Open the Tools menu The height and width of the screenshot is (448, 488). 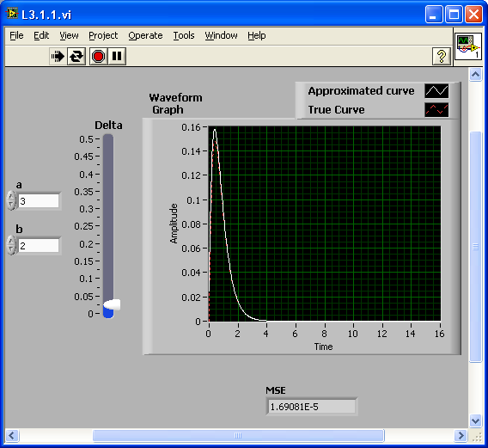[x=184, y=35]
